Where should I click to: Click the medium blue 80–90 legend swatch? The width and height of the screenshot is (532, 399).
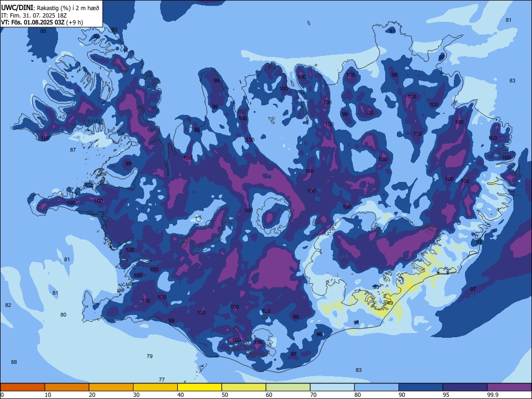[377, 387]
